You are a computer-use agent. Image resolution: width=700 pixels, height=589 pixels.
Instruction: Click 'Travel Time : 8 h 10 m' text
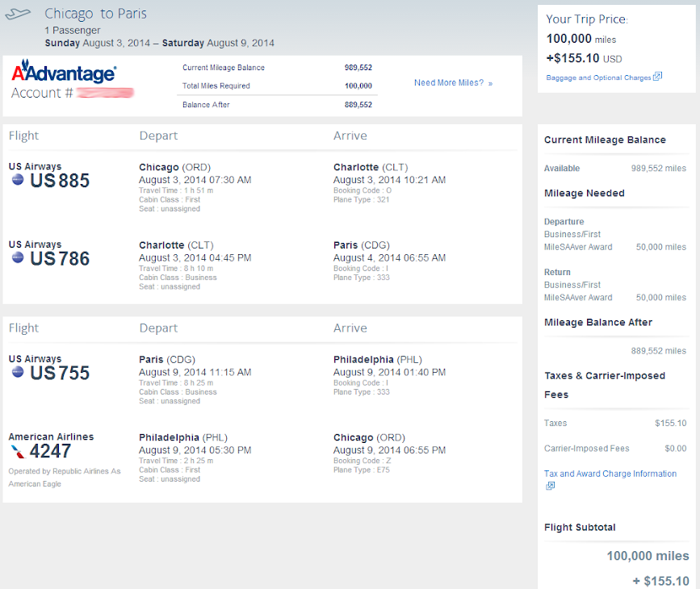click(x=176, y=268)
